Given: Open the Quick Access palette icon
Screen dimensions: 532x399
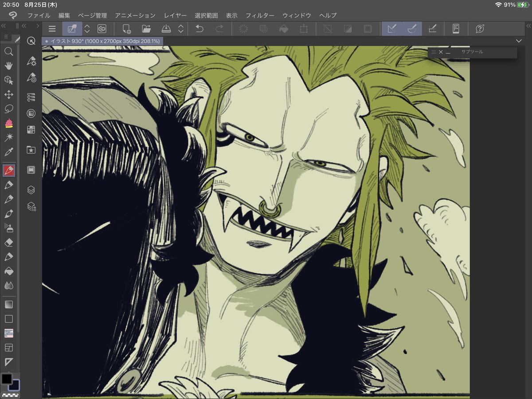Looking at the screenshot, I should (31, 41).
